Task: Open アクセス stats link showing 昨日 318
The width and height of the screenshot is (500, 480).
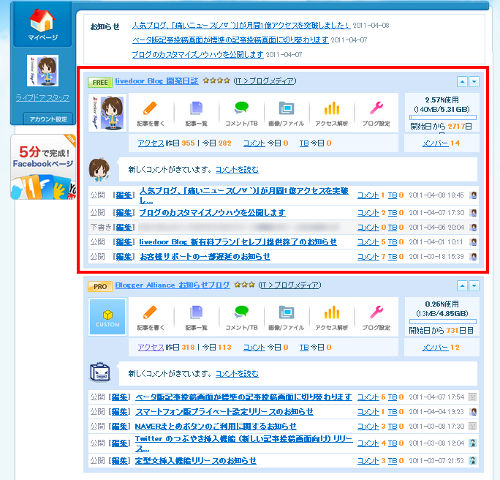Action: (151, 347)
